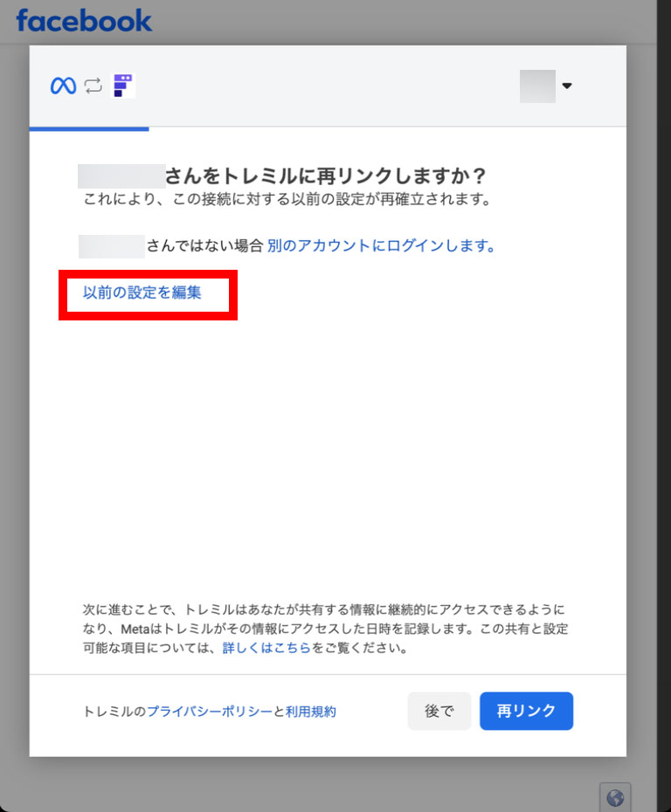671x812 pixels.
Task: Click the blue progress bar under the header
Action: click(88, 129)
